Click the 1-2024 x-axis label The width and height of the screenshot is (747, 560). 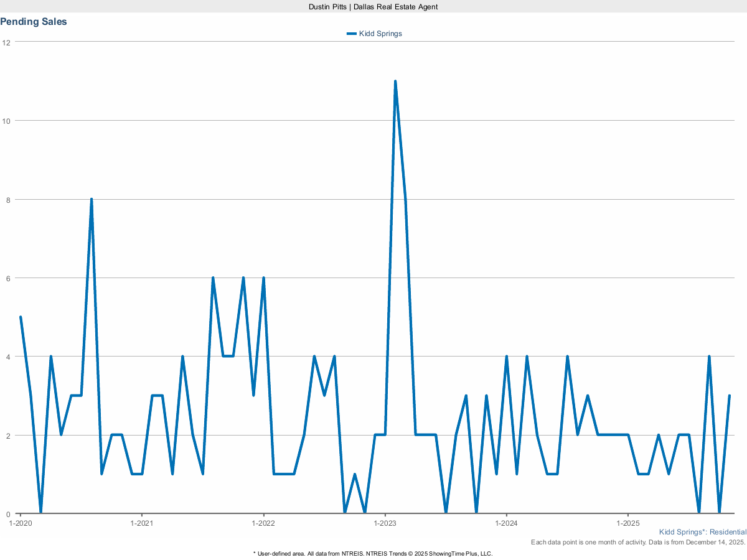click(507, 523)
